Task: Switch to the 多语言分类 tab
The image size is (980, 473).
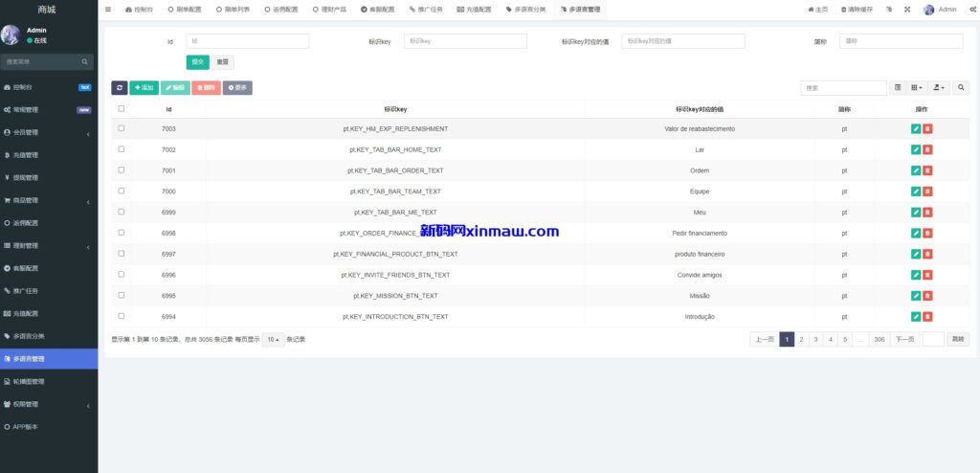Action: [x=525, y=10]
